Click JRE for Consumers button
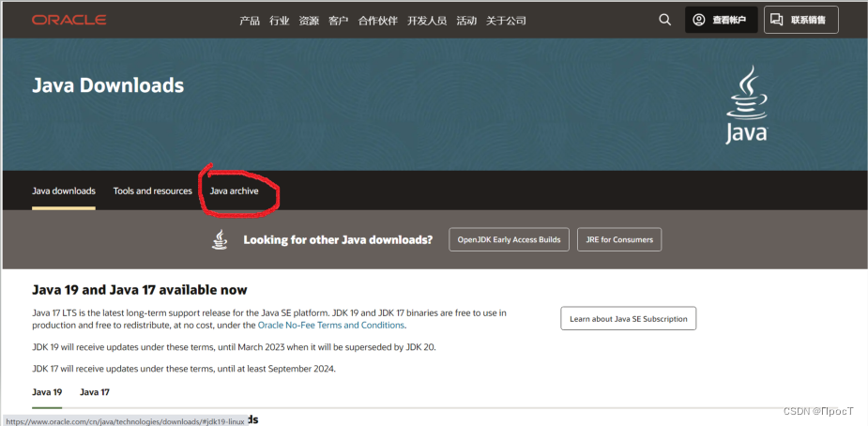This screenshot has width=868, height=426. [619, 239]
